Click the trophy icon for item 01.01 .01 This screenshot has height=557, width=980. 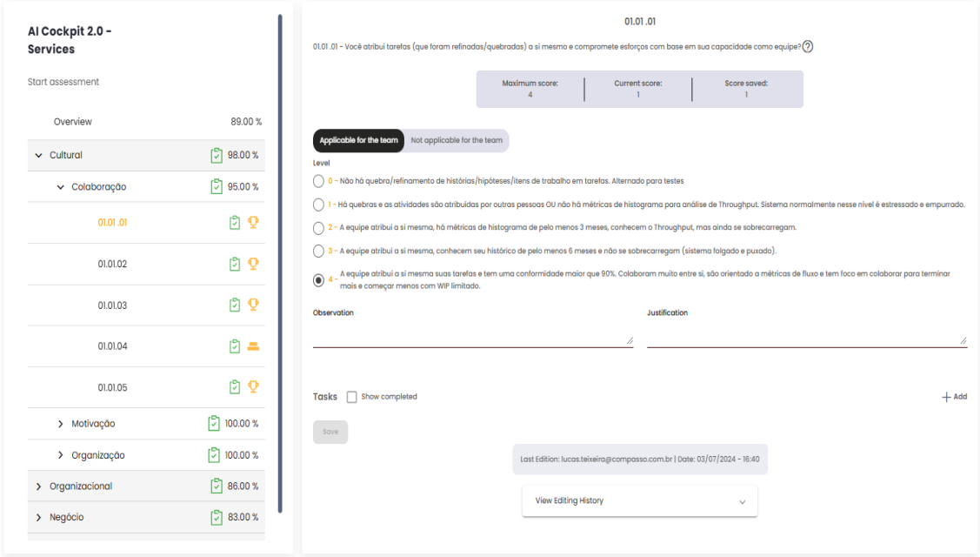click(254, 223)
